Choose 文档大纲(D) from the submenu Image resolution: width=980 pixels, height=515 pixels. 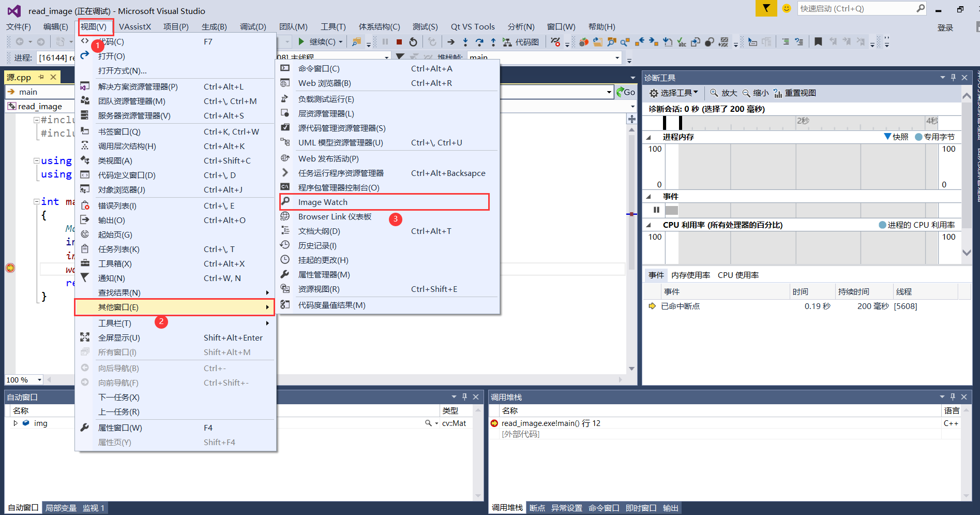388,231
